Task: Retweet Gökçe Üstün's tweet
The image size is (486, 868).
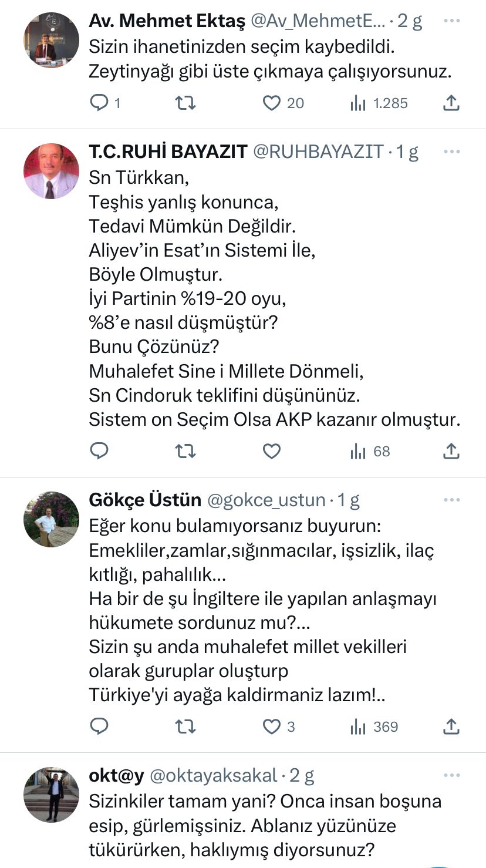Action: pyautogui.click(x=185, y=726)
